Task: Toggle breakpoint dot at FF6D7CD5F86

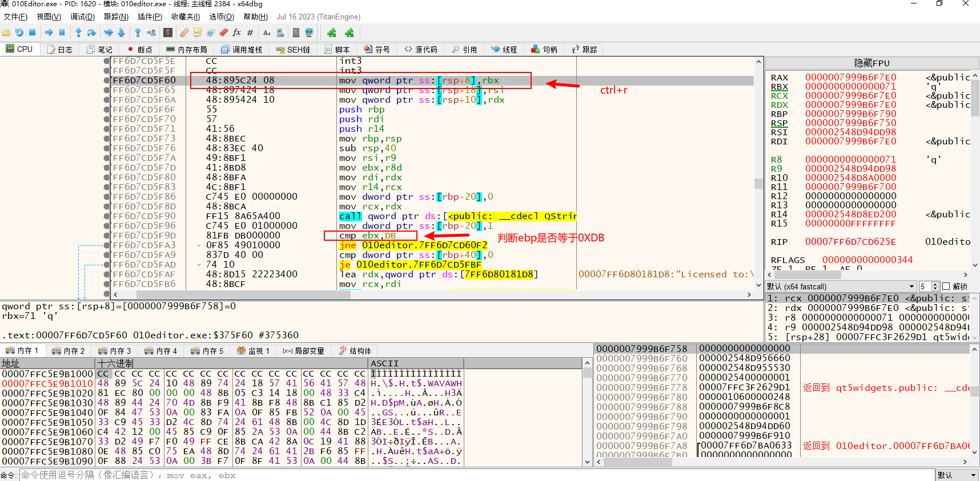Action: point(107,197)
